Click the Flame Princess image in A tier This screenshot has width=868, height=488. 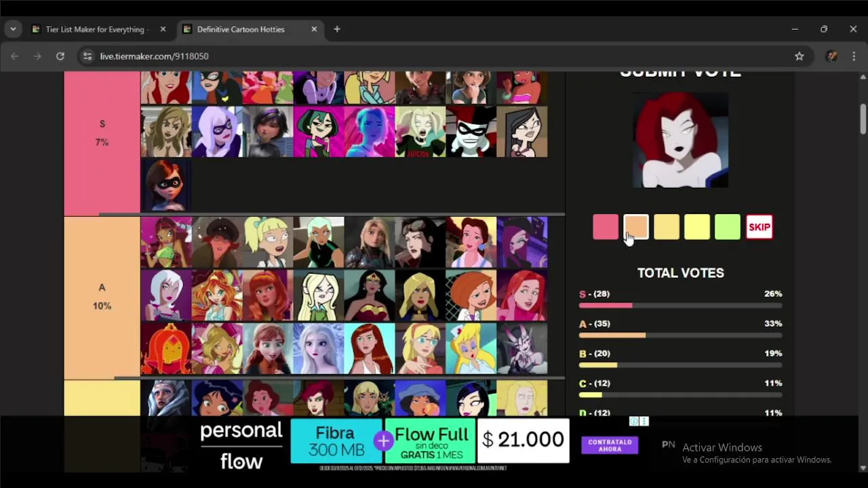166,349
